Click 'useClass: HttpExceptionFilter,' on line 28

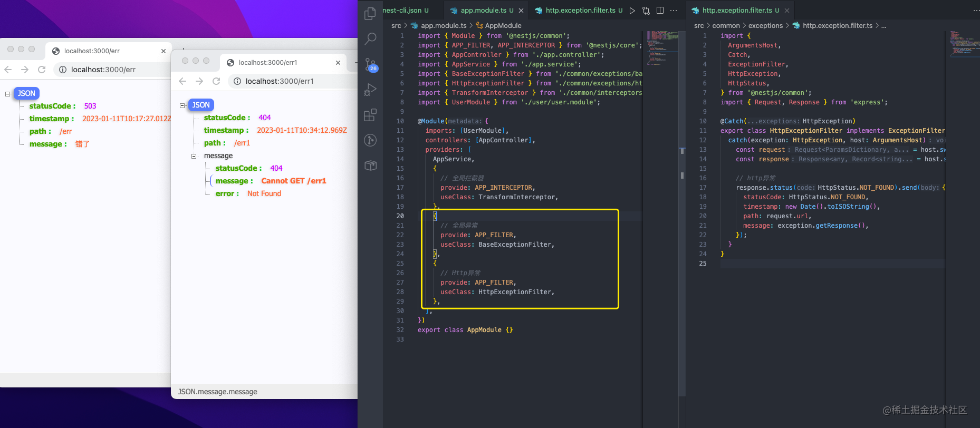point(497,292)
